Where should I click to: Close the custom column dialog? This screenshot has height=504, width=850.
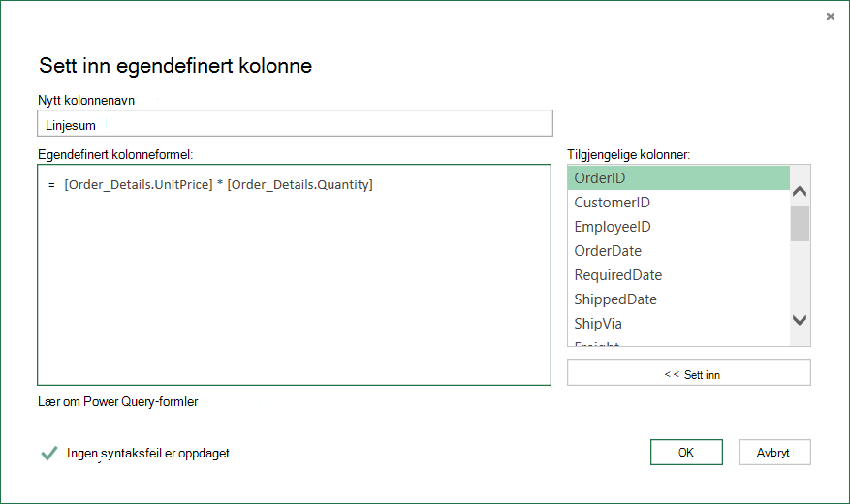830,16
